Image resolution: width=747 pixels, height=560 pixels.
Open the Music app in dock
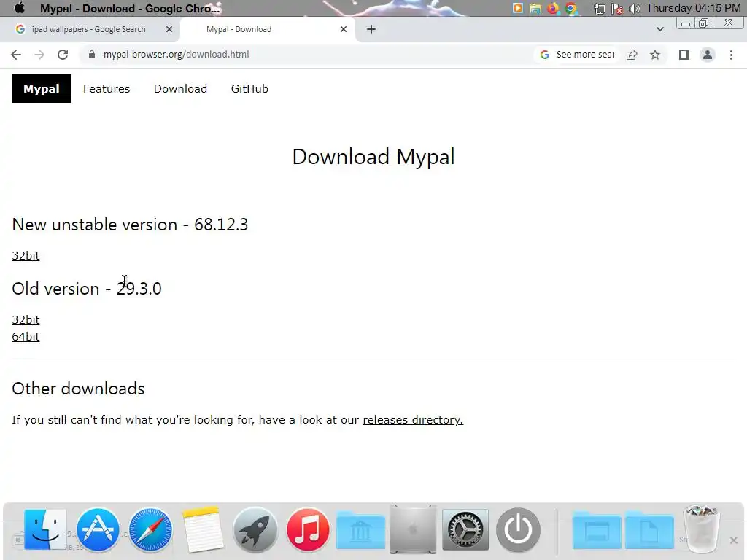tap(308, 529)
